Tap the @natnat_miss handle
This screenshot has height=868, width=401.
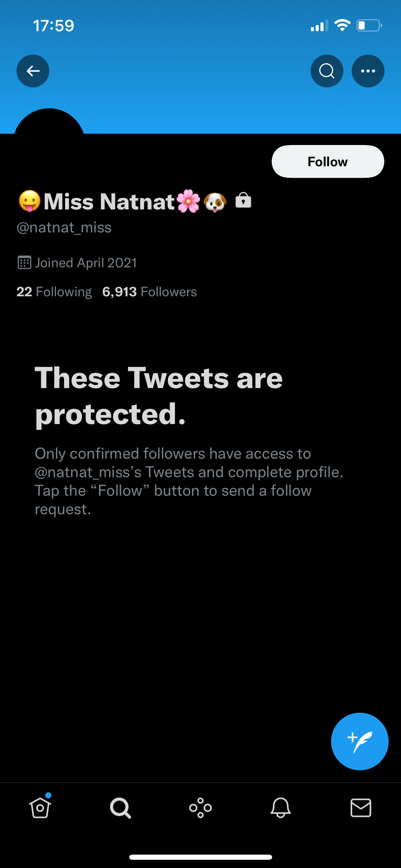pos(64,227)
